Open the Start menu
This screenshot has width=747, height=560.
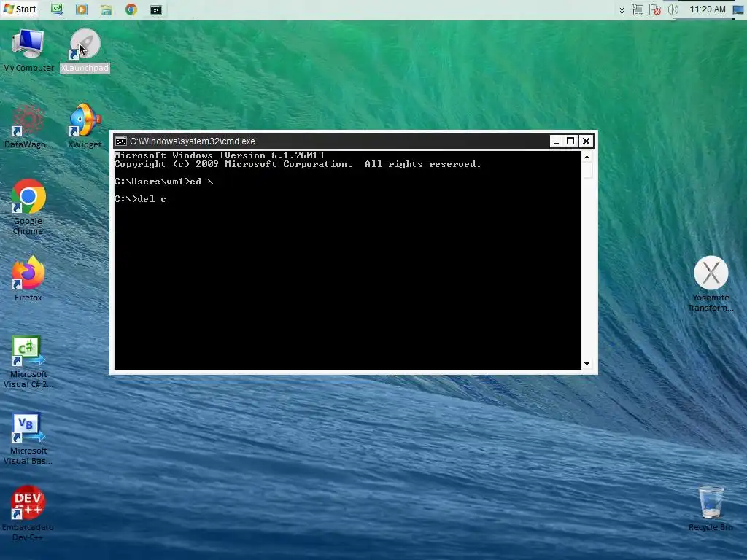[x=20, y=9]
